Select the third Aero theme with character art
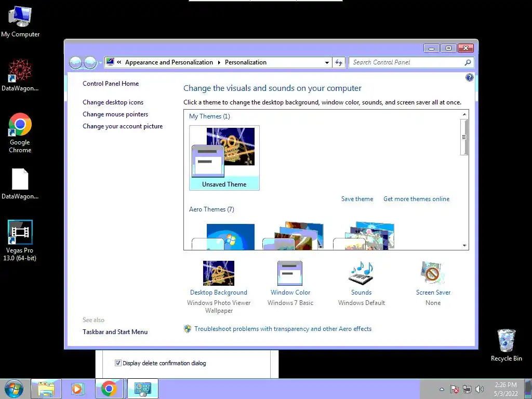532x399 pixels. pos(364,236)
